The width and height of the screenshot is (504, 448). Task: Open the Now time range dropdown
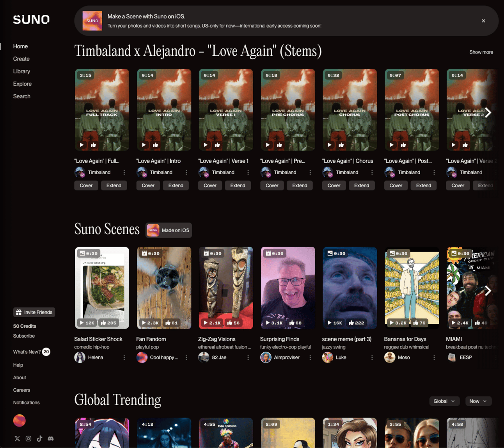[478, 401]
